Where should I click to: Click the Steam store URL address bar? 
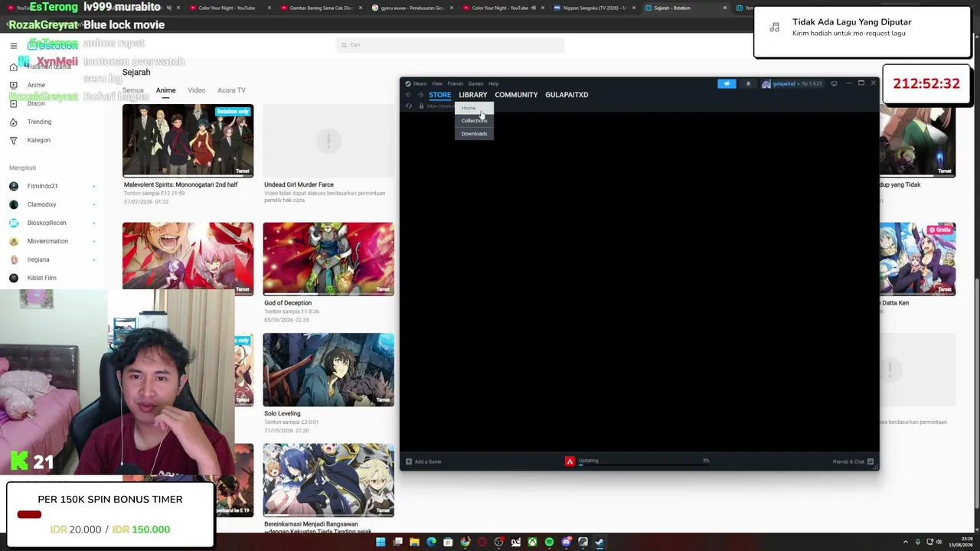[441, 106]
